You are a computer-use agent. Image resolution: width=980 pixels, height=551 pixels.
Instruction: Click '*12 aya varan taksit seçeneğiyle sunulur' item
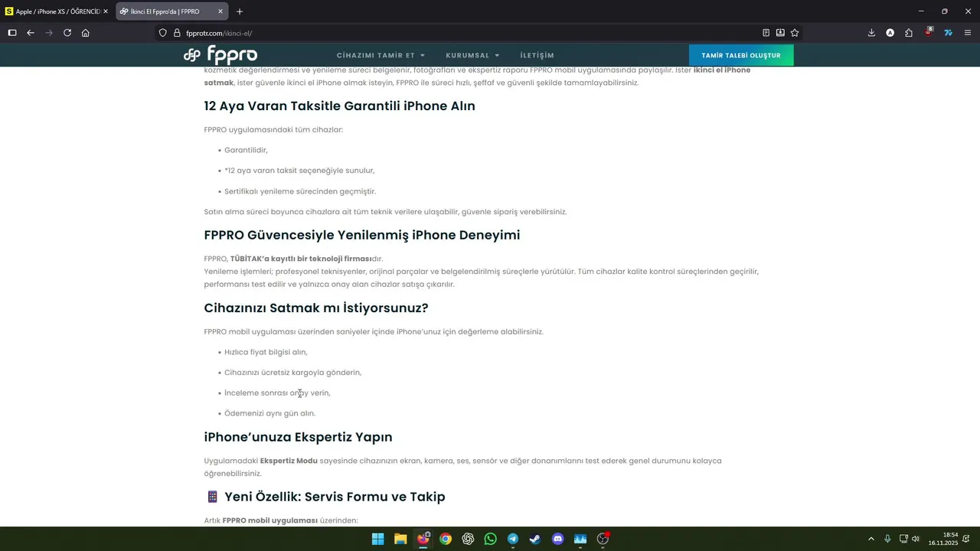coord(299,171)
